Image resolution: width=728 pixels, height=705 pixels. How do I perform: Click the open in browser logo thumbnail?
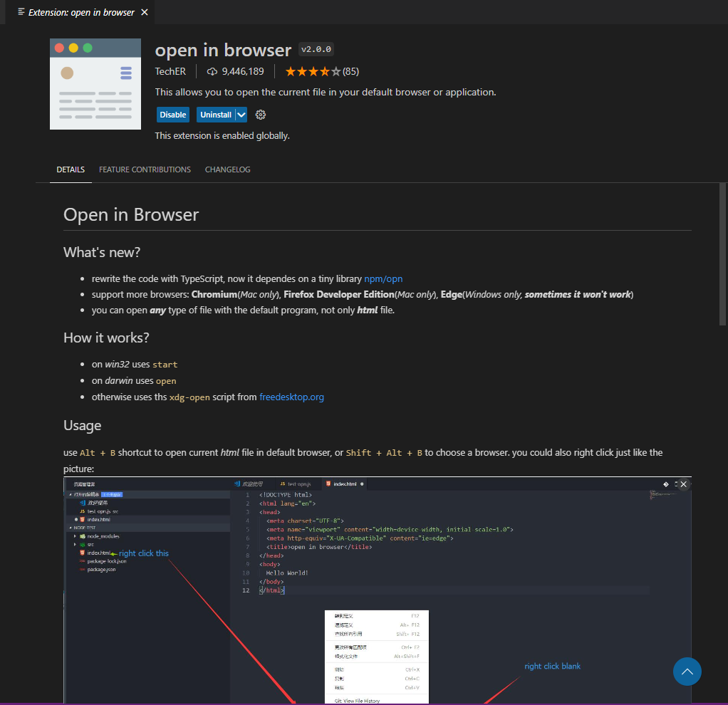click(95, 83)
